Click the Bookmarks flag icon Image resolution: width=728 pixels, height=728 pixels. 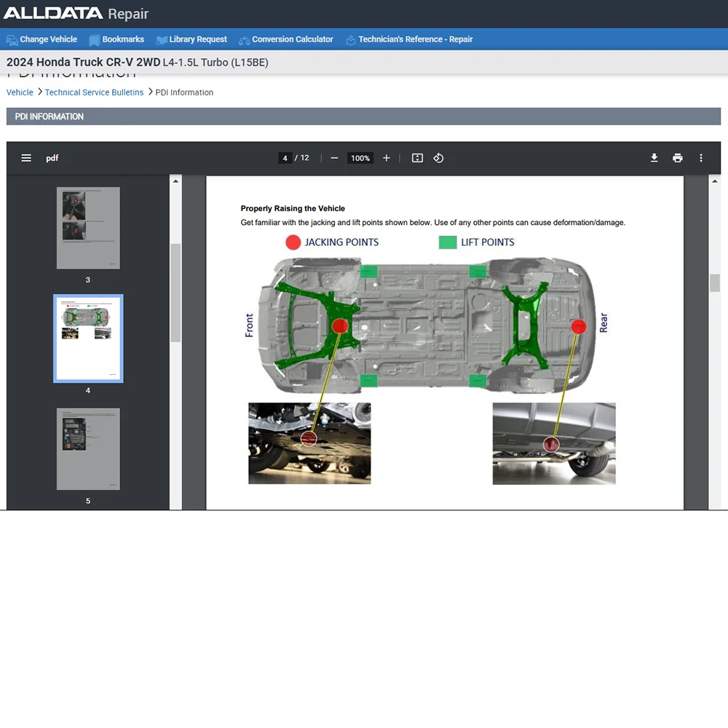[x=94, y=41]
